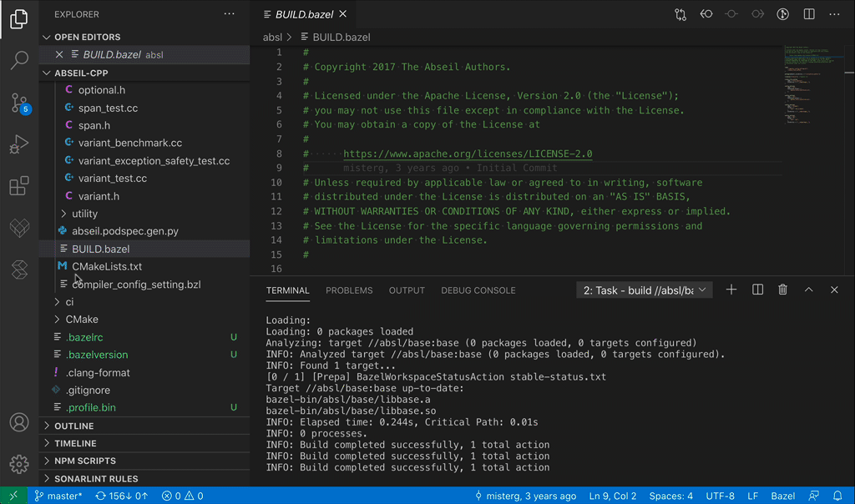
Task: Open the Extensions view
Action: (x=19, y=186)
